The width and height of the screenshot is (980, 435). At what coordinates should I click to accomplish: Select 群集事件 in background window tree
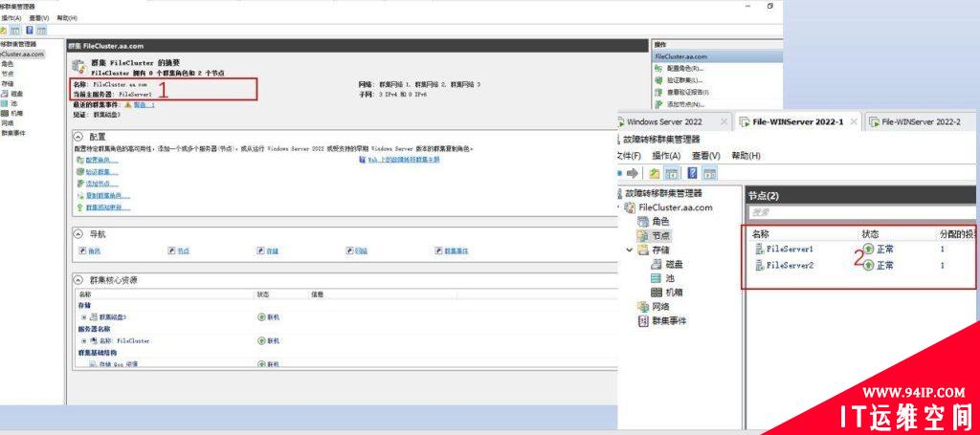[x=13, y=133]
